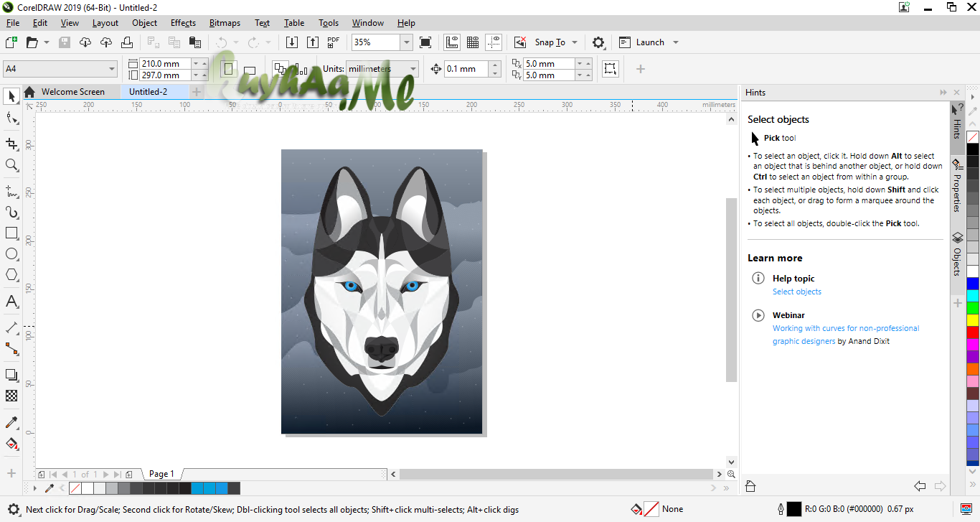This screenshot has width=980, height=522.
Task: Open the Effects menu
Action: point(183,23)
